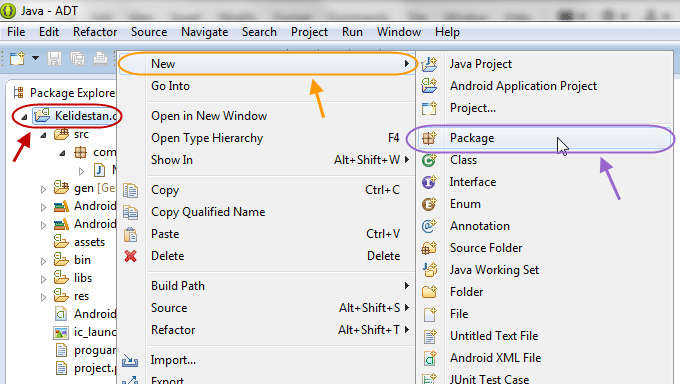
Task: Pick the Enum icon entry
Action: [429, 204]
